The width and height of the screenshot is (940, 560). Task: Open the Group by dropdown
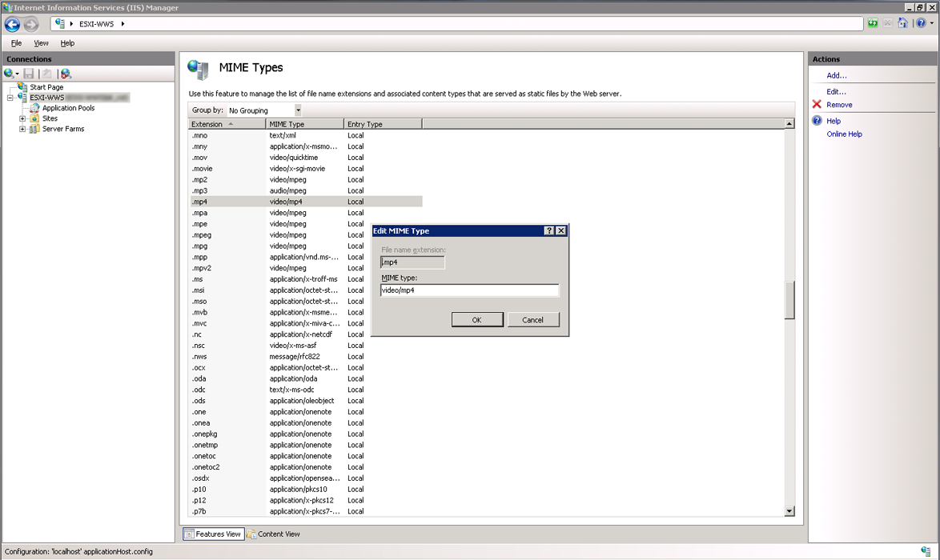pyautogui.click(x=298, y=110)
